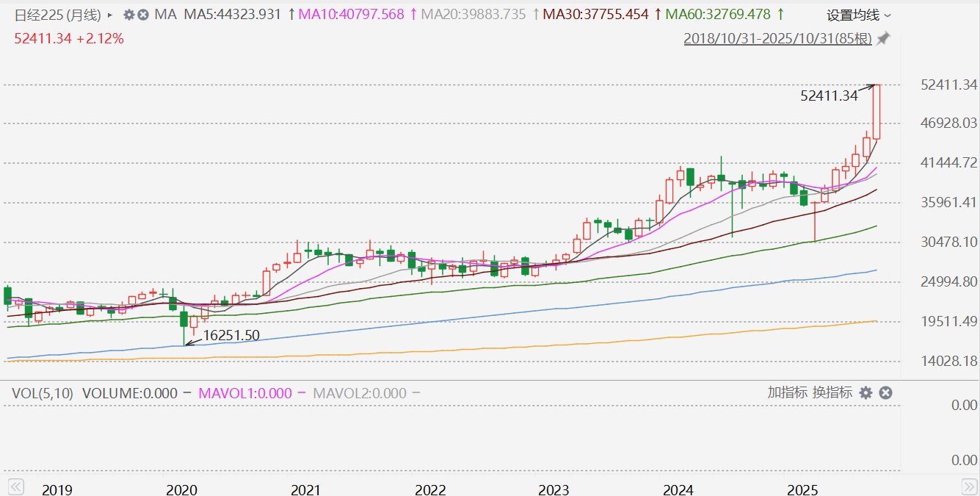Toggle the MA10 line label
Image resolution: width=980 pixels, height=496 pixels.
tap(352, 15)
